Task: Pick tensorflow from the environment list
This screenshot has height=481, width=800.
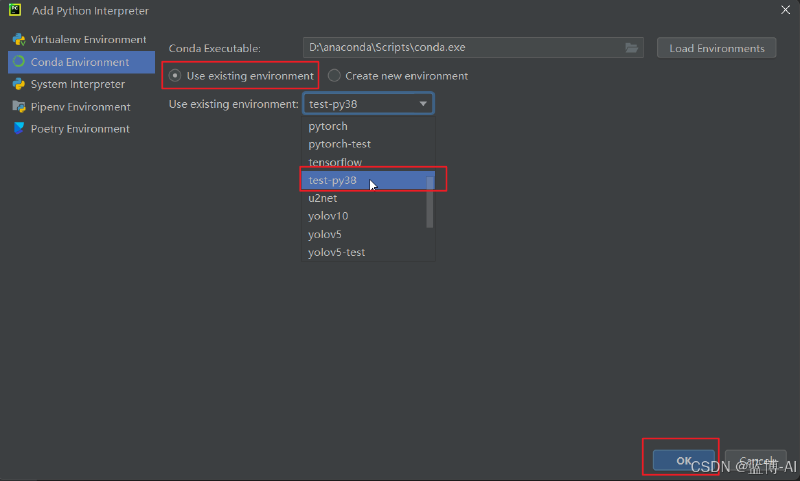Action: click(368, 162)
